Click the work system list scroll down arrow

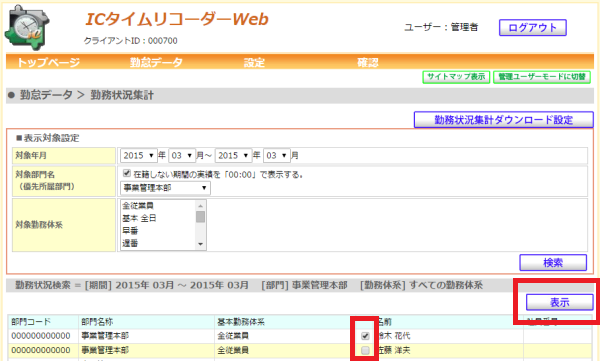[201, 244]
